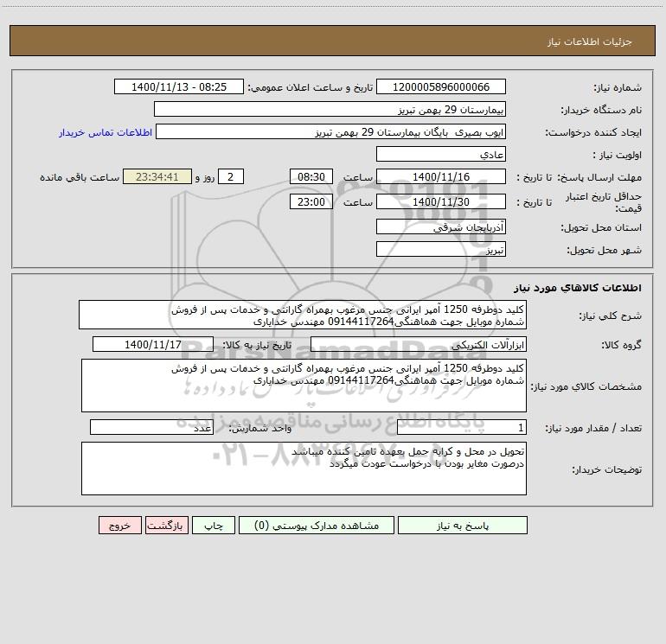The height and width of the screenshot is (644, 666).
Task: Click the شهر محل تحویل label
Action: [605, 250]
